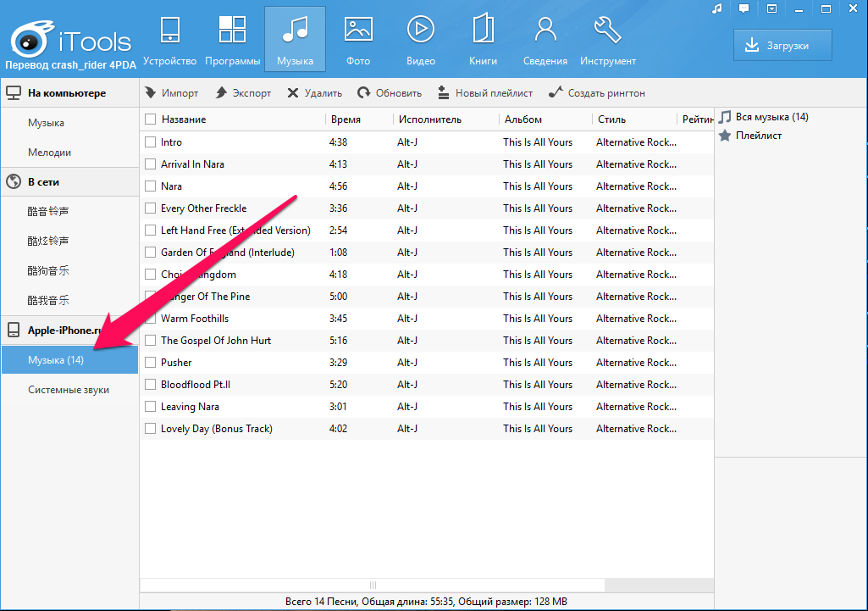Check the Leaving Nara checkbox

(150, 407)
